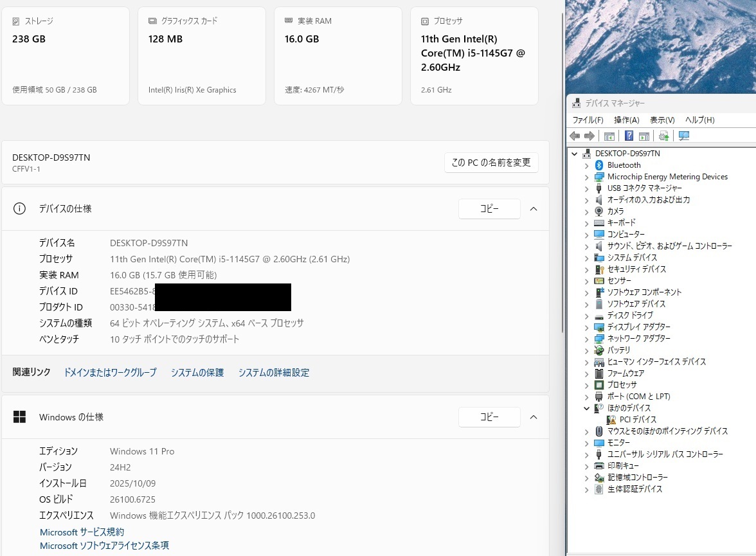
Task: Select ソフトウェア コンポーネント row
Action: coord(644,292)
